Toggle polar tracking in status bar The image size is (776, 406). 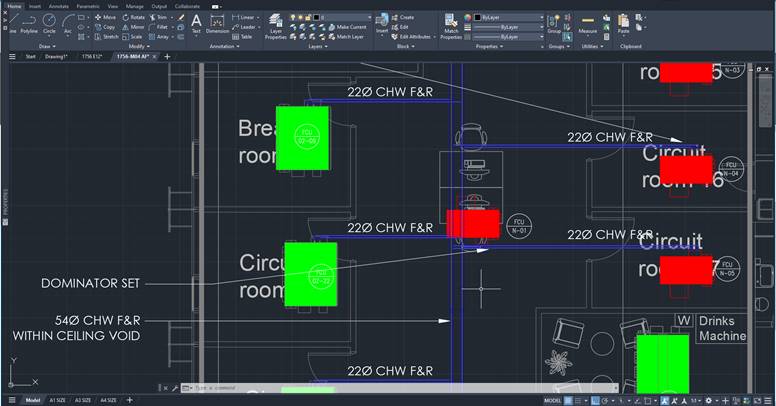click(605, 400)
